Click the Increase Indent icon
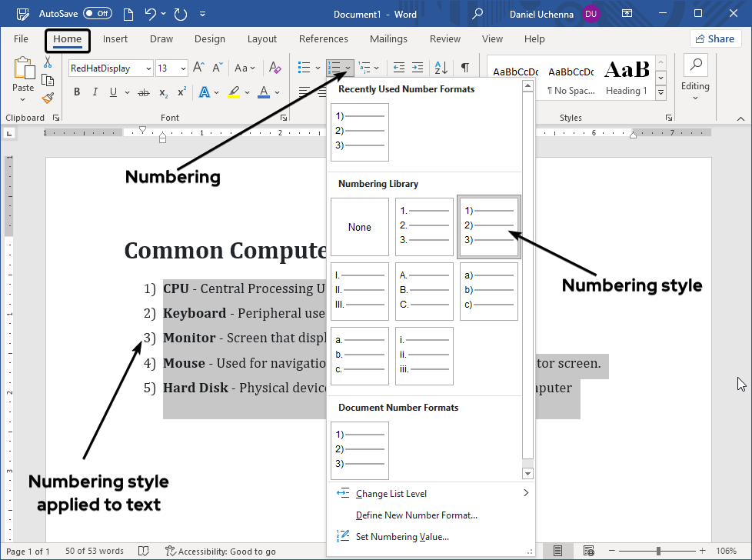This screenshot has width=752, height=560. (418, 68)
